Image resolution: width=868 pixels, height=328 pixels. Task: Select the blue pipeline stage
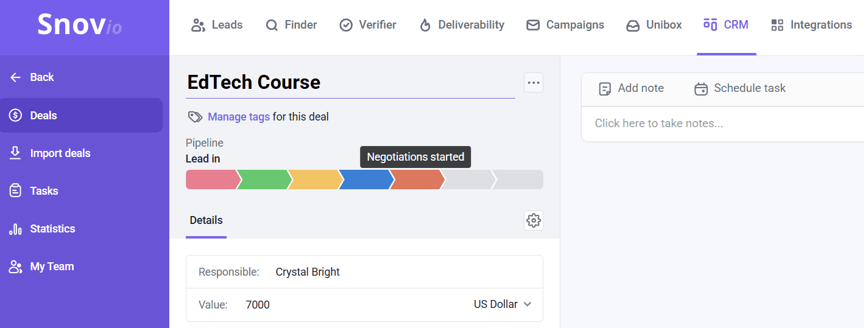tap(365, 180)
